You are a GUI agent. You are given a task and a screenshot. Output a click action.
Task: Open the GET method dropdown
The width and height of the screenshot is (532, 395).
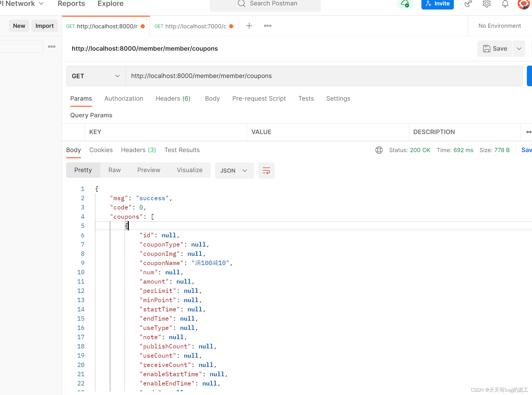click(x=96, y=76)
